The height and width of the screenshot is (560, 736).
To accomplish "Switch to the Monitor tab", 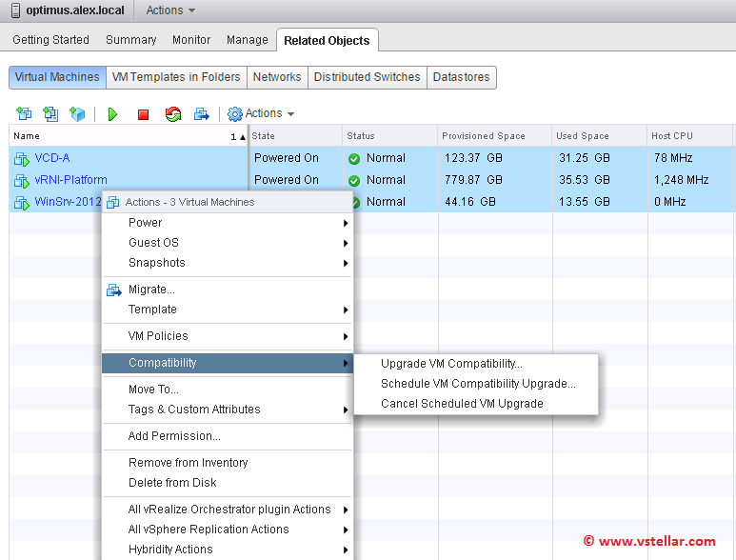I will click(191, 40).
